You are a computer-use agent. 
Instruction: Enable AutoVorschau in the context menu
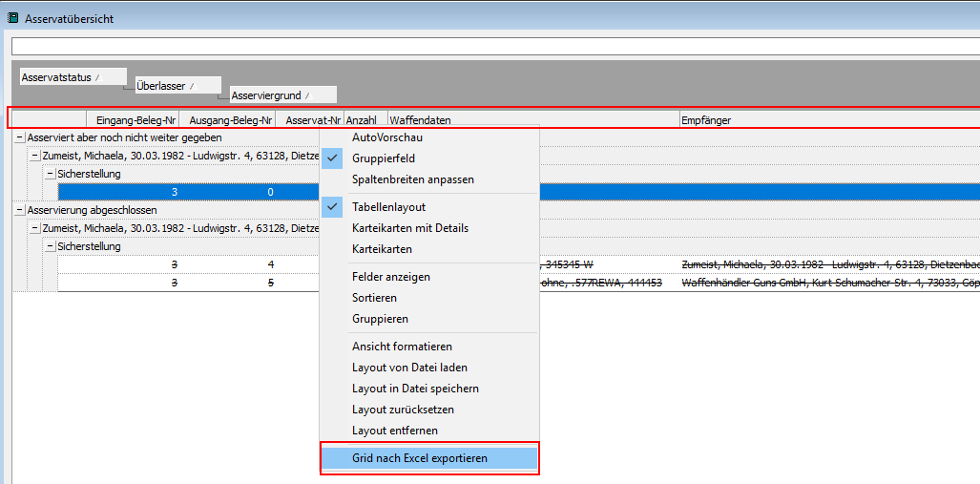click(x=386, y=137)
